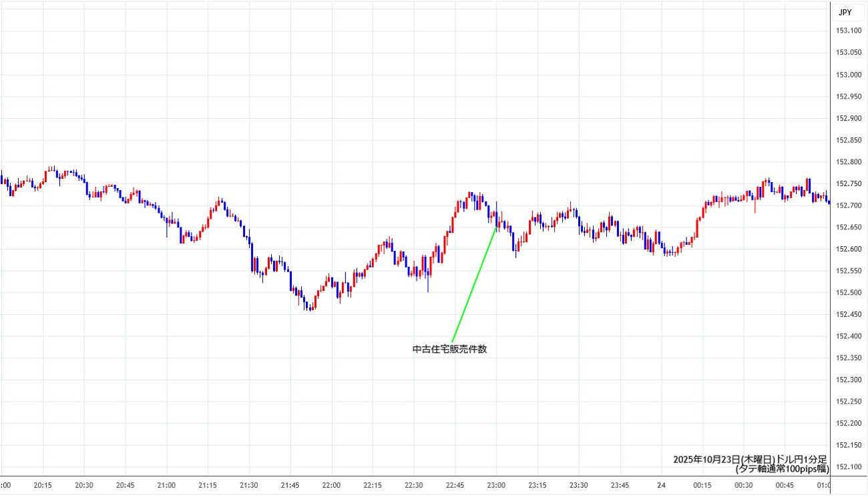Click the JPY currency label button
Viewport: 868px width, 497px height.
845,12
